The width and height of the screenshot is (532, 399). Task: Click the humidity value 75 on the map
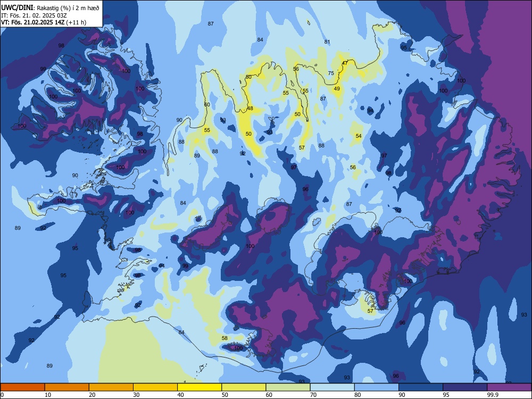331,73
